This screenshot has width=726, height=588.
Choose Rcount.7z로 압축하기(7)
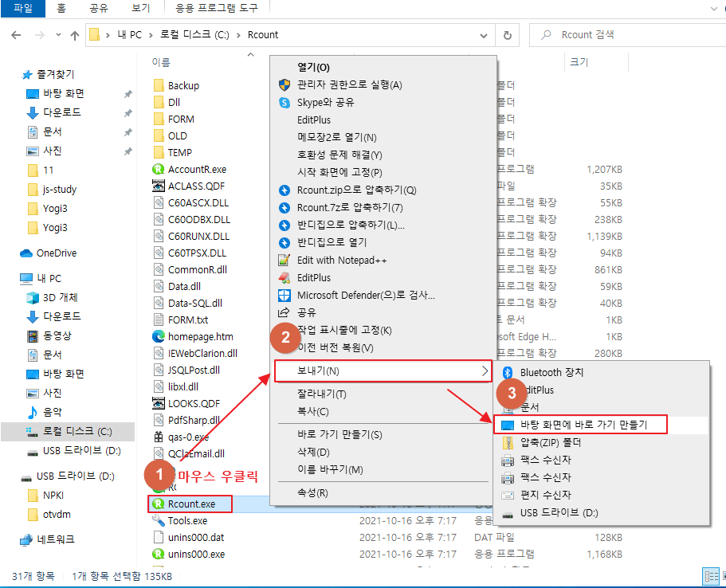pos(350,207)
